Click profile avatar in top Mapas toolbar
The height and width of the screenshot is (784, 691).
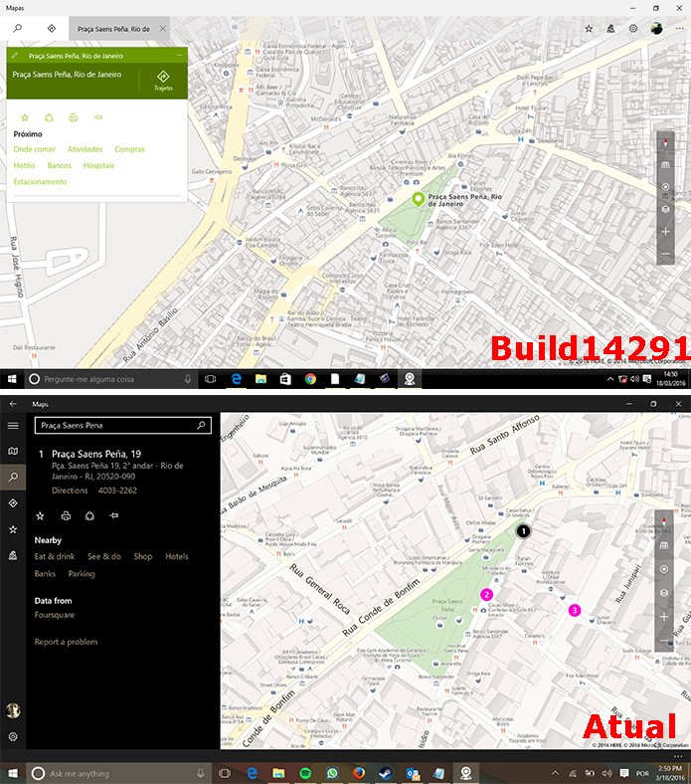[x=656, y=29]
